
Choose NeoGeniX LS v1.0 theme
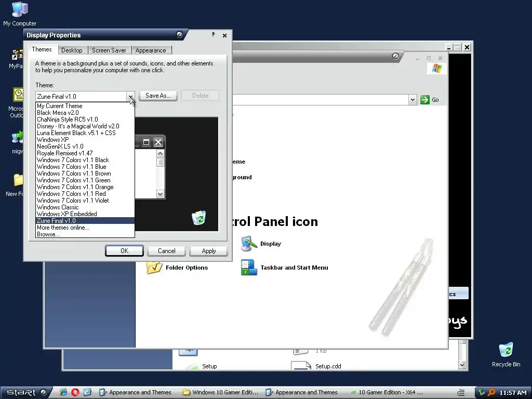(85, 147)
